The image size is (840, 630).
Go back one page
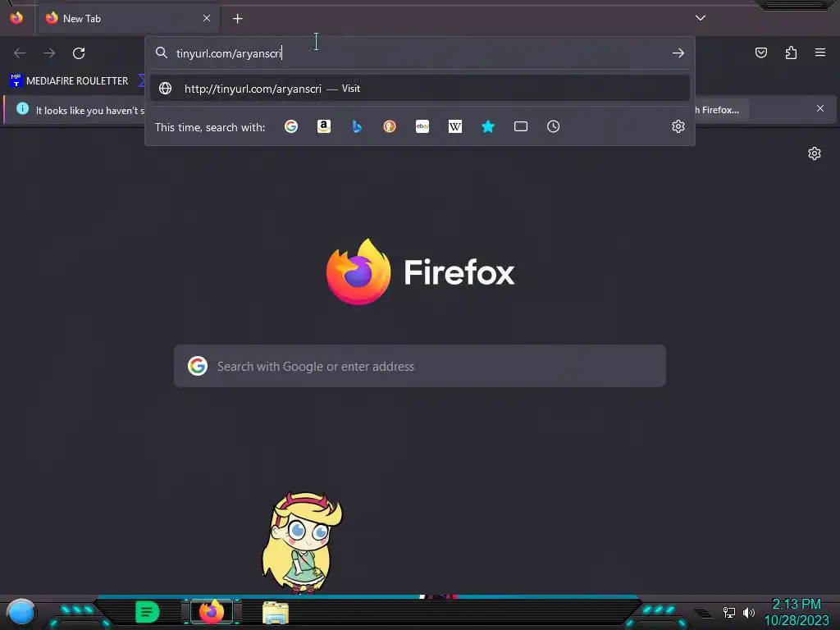tap(20, 53)
